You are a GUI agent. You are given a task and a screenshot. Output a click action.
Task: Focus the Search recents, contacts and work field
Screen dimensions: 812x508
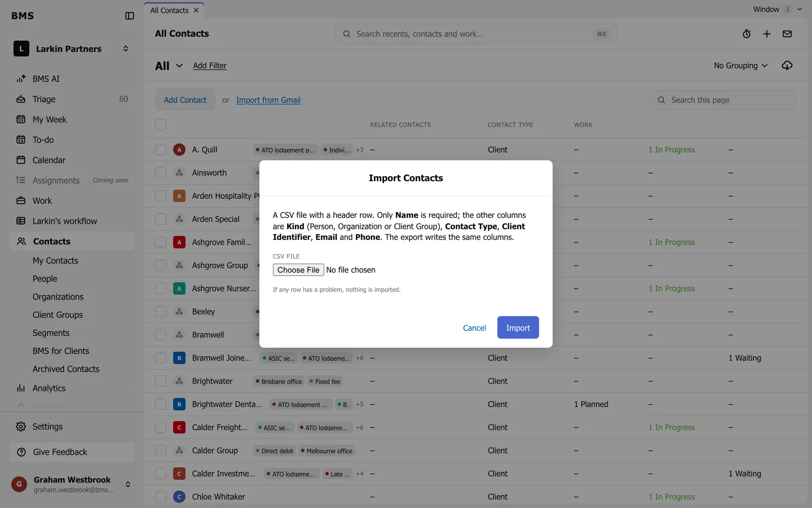click(476, 34)
